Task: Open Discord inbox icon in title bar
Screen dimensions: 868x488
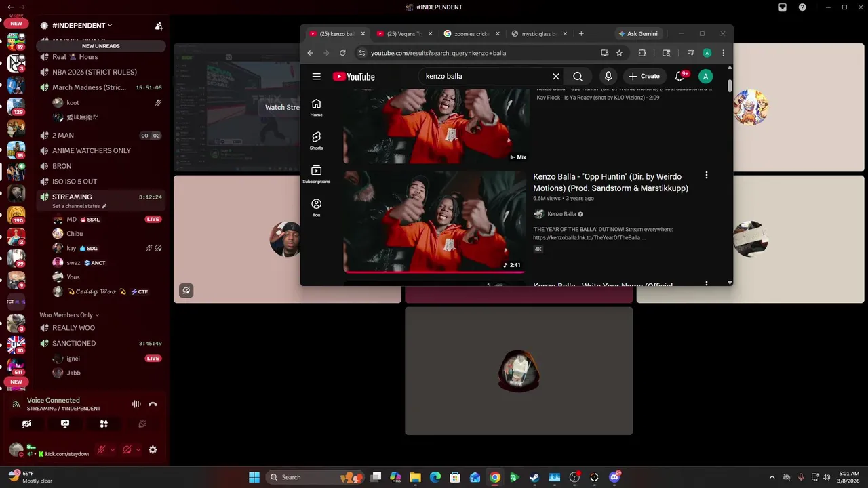Action: pyautogui.click(x=783, y=7)
